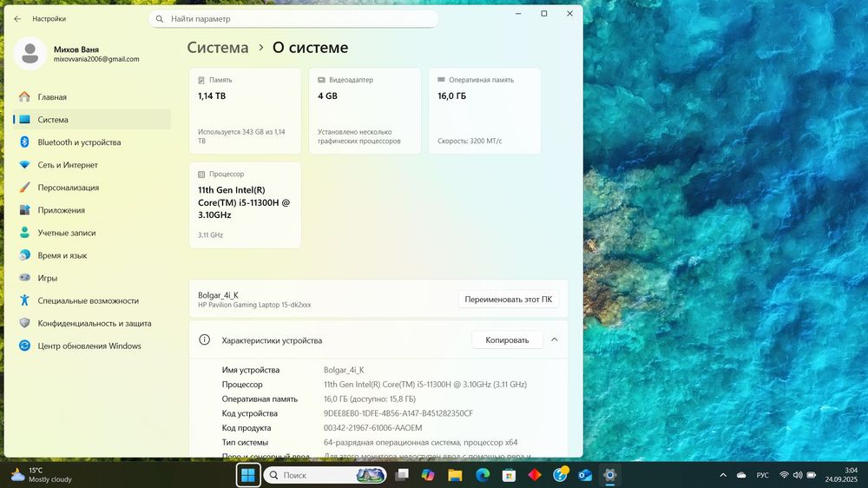Focus the Найти параметр search field
Image resolution: width=868 pixels, height=488 pixels.
click(293, 19)
